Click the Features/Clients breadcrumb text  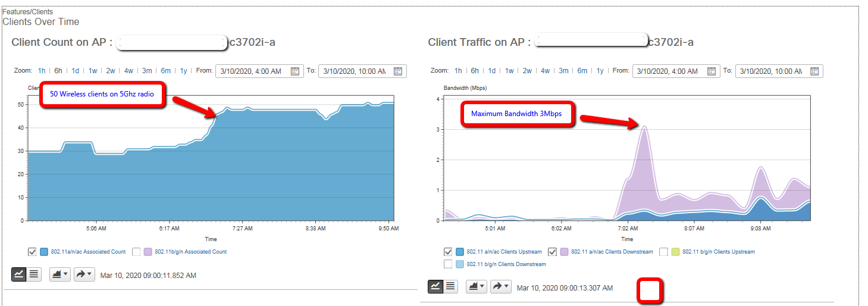click(28, 12)
